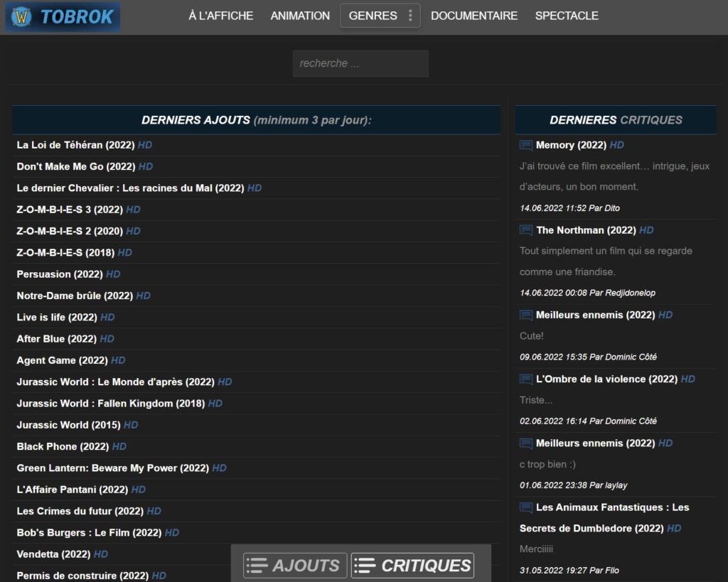Viewport: 728px width, 582px height.
Task: Type in the recherche search field
Action: pyautogui.click(x=360, y=63)
